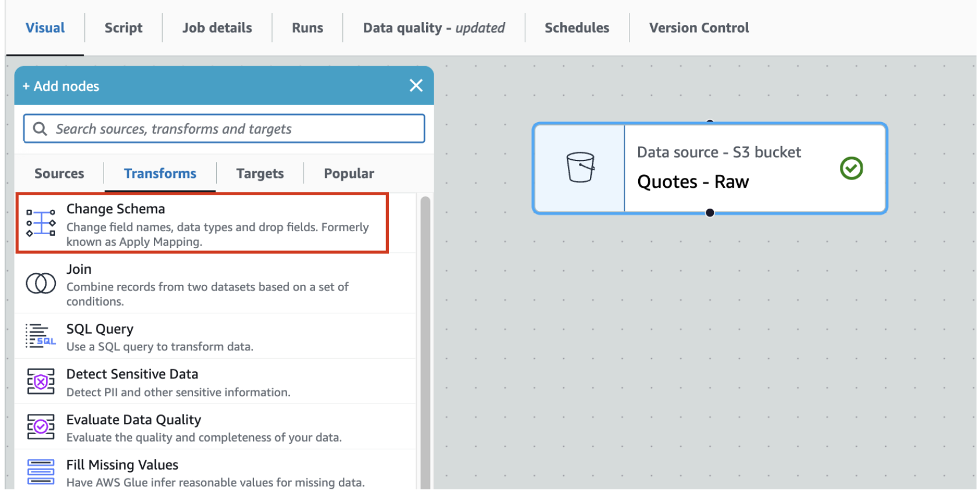
Task: Click the S3 bucket icon on node
Action: 580,167
